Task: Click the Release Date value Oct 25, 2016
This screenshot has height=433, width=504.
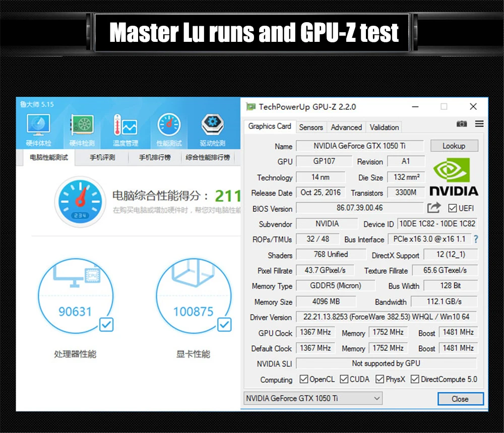Action: (320, 193)
